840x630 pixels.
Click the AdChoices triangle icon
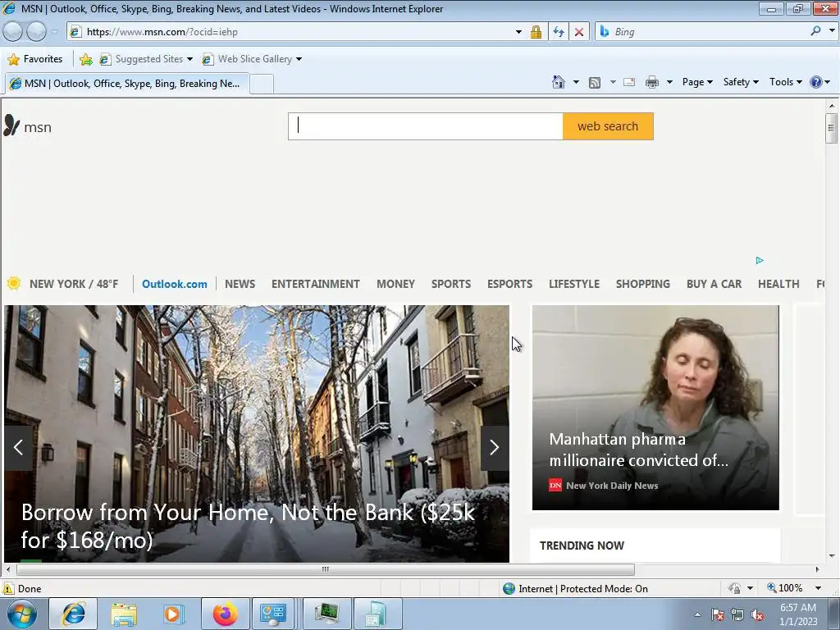pyautogui.click(x=760, y=260)
